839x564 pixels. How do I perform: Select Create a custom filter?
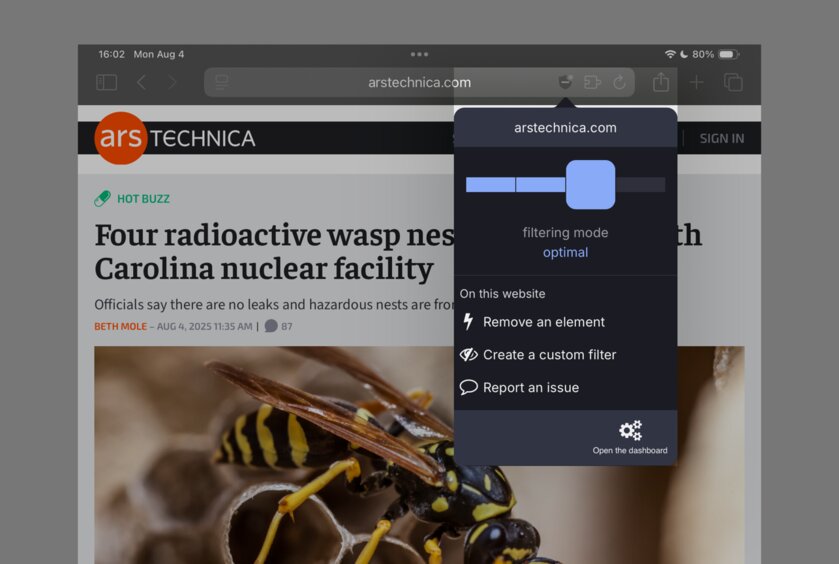coord(550,354)
